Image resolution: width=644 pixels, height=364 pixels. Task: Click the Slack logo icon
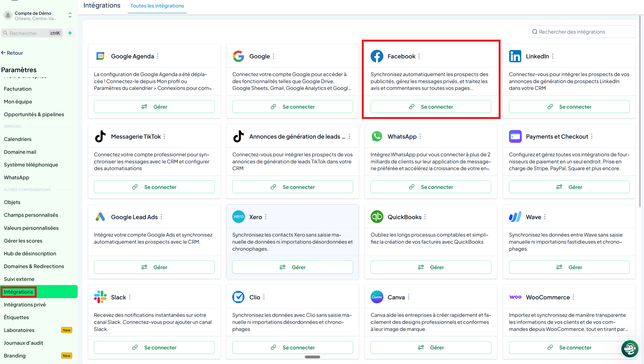click(100, 297)
